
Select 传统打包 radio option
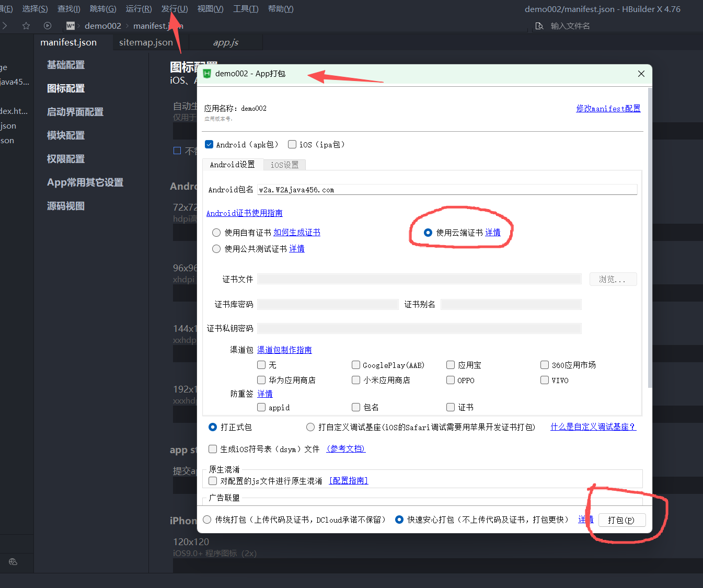[x=208, y=520]
